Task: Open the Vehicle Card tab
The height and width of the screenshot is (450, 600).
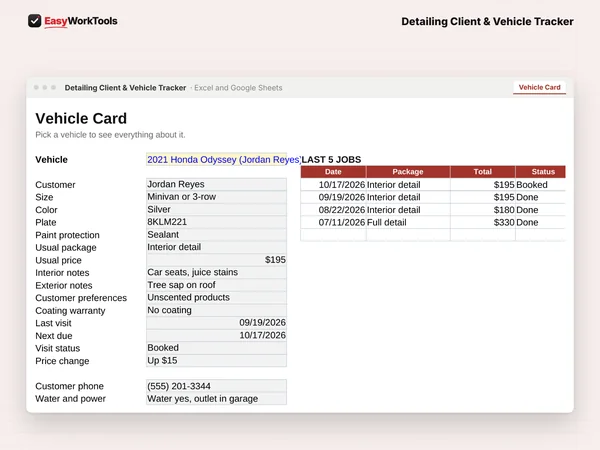Action: coord(539,88)
